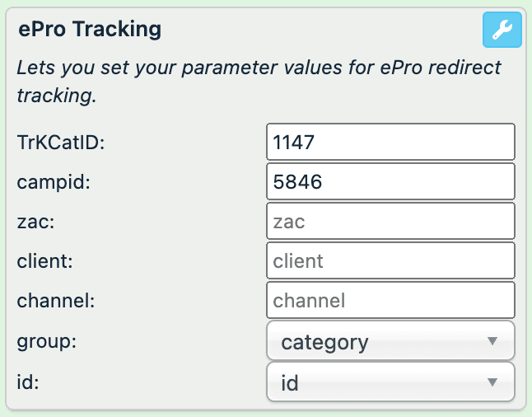Click the TrKCatID field containing 1147
This screenshot has width=532, height=417.
click(x=391, y=142)
